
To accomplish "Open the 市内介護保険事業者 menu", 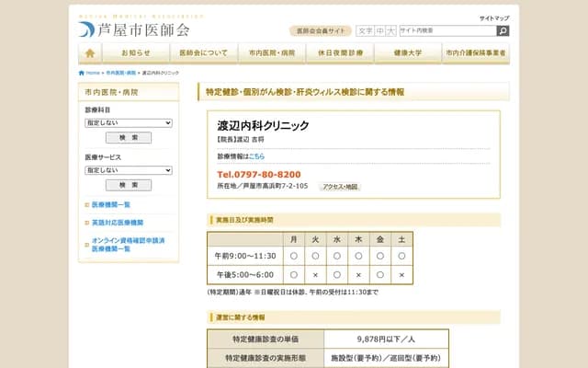I will pyautogui.click(x=476, y=53).
